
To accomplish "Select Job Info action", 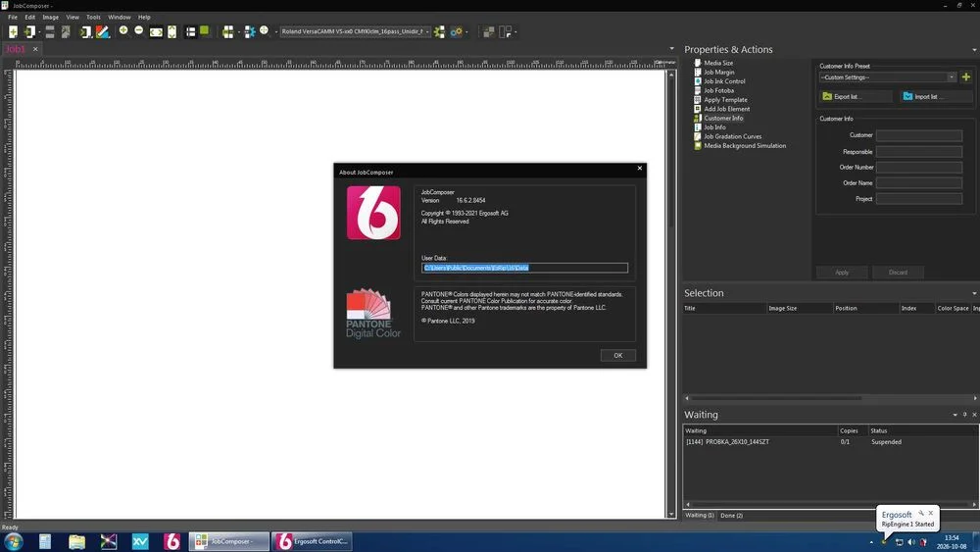I will pyautogui.click(x=714, y=127).
